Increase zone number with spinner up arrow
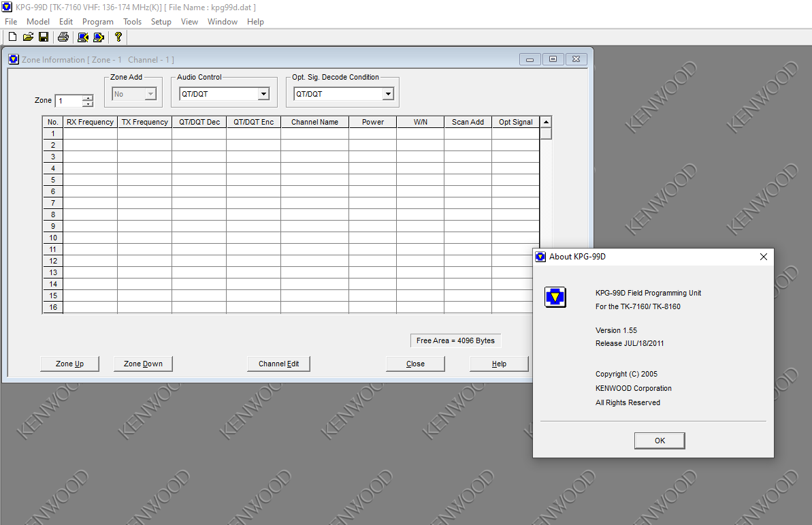Viewport: 812px width, 525px height. click(88, 97)
